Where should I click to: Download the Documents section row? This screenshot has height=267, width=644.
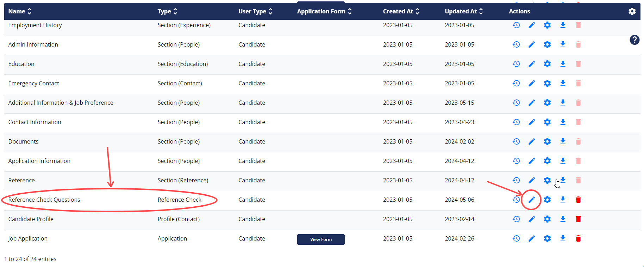563,141
